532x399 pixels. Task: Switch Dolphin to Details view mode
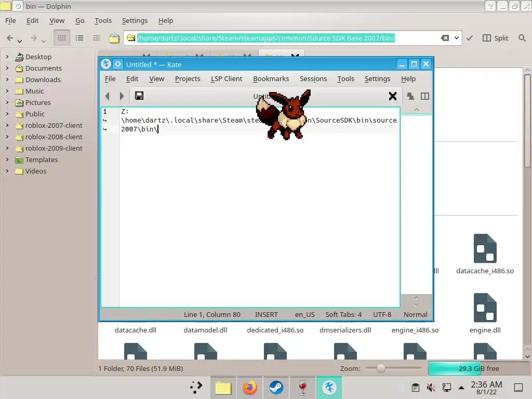click(97, 38)
